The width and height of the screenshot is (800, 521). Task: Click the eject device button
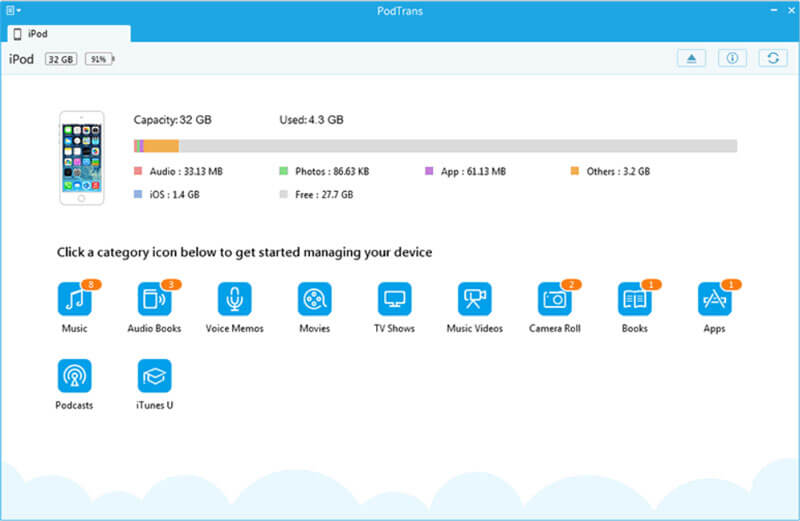(692, 59)
